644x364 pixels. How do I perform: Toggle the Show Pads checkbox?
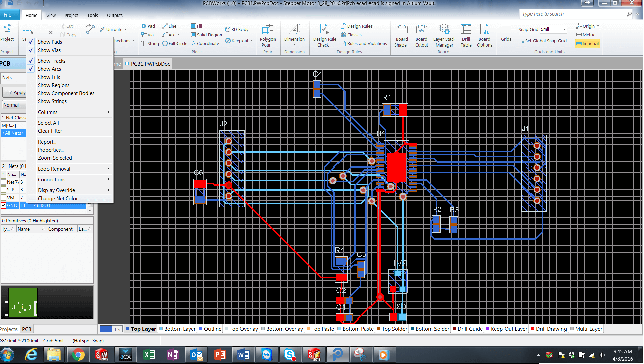pos(31,42)
